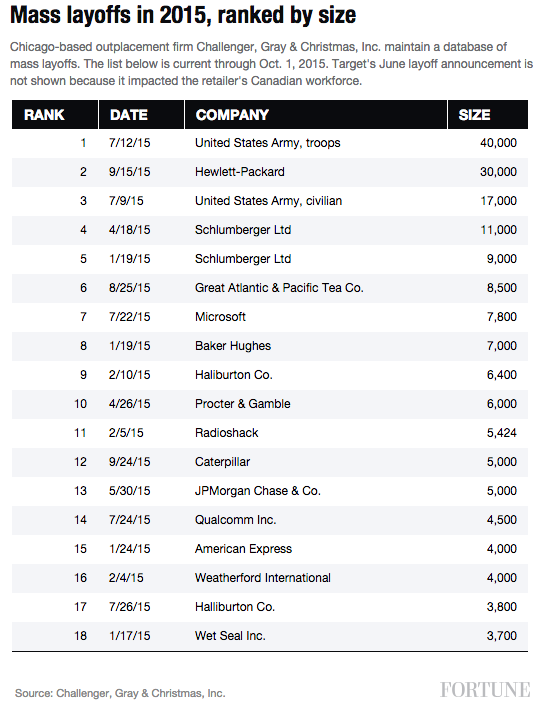
Task: Click the Microsoft company cell
Action: [x=220, y=317]
